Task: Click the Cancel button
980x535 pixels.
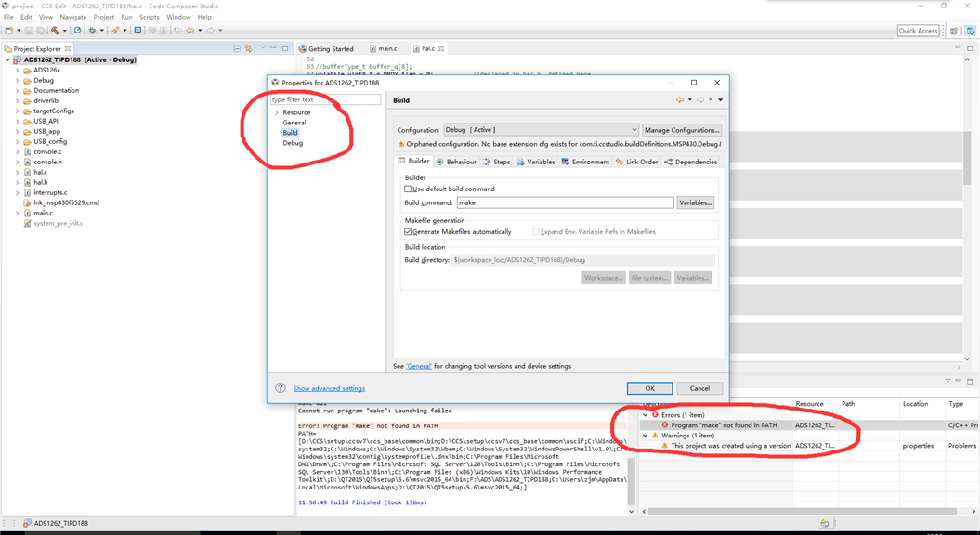Action: pos(699,388)
